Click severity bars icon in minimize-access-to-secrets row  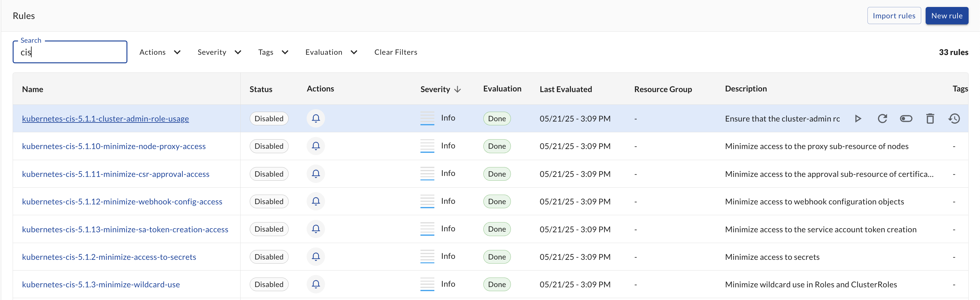(x=427, y=256)
